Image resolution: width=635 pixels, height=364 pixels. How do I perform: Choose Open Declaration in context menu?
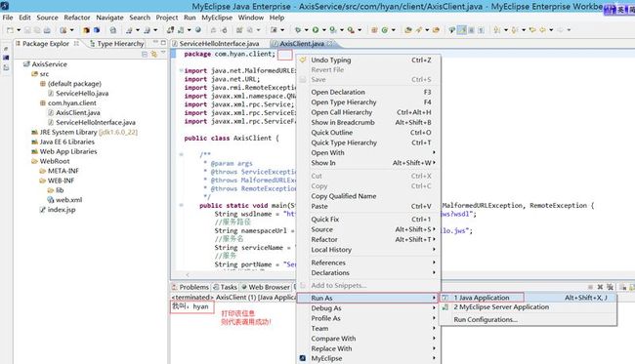(368, 92)
